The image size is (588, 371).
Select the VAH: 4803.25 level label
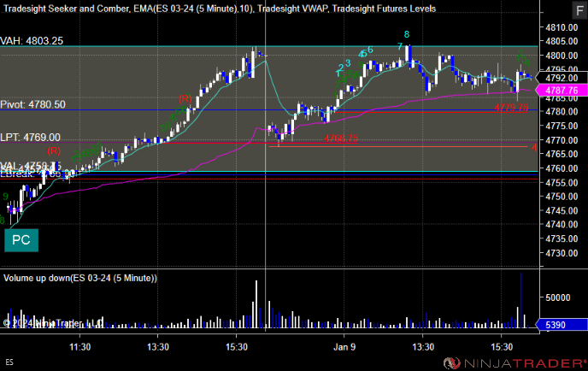[x=32, y=41]
